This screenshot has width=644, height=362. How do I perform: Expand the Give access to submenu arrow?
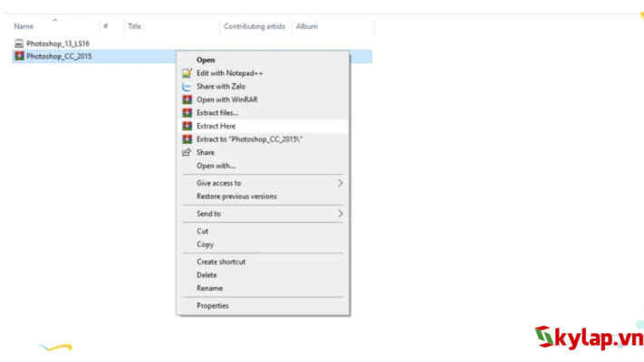pyautogui.click(x=340, y=183)
